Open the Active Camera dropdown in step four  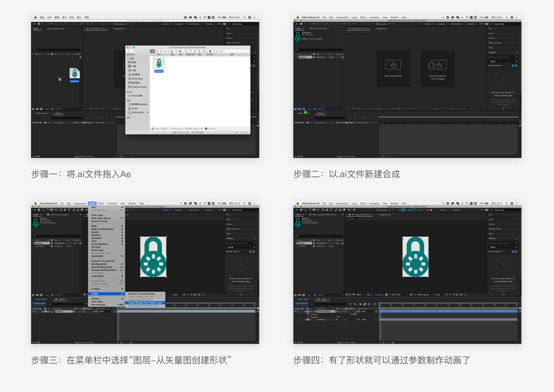click(425, 295)
